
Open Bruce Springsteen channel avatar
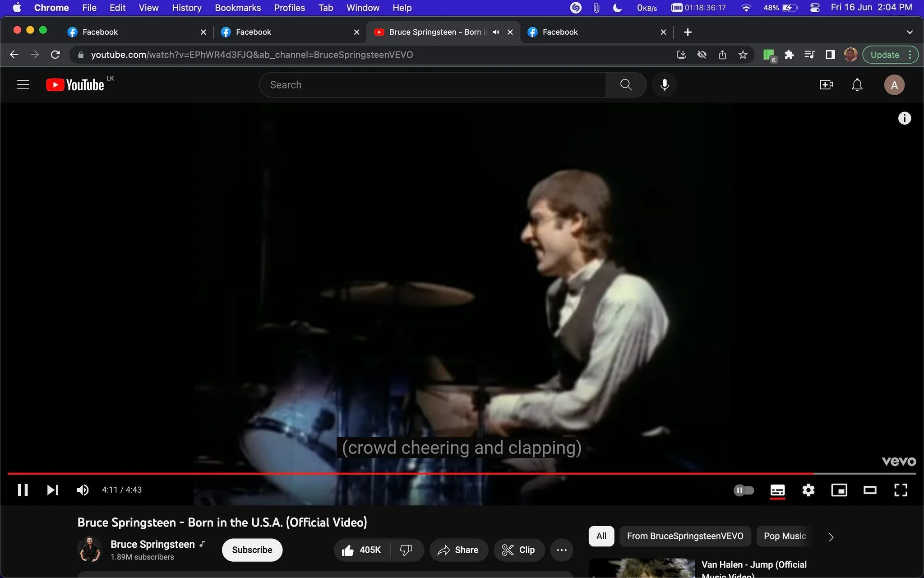click(90, 550)
